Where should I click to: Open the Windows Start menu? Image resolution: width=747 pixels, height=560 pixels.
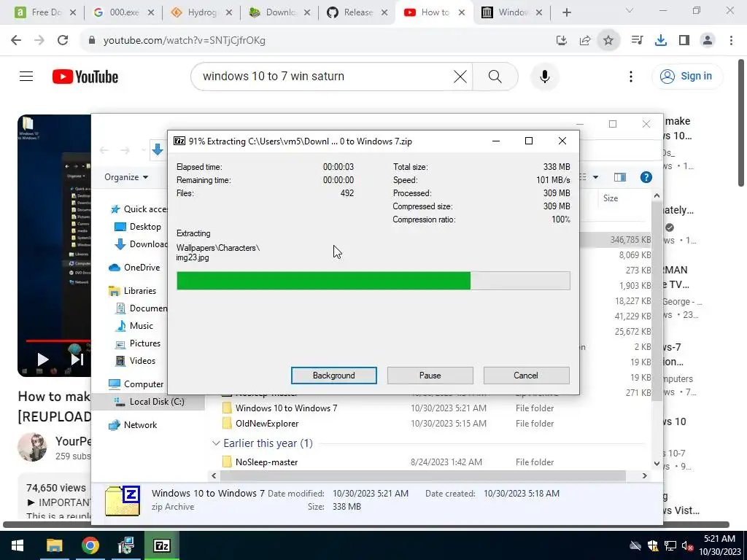[x=18, y=545]
